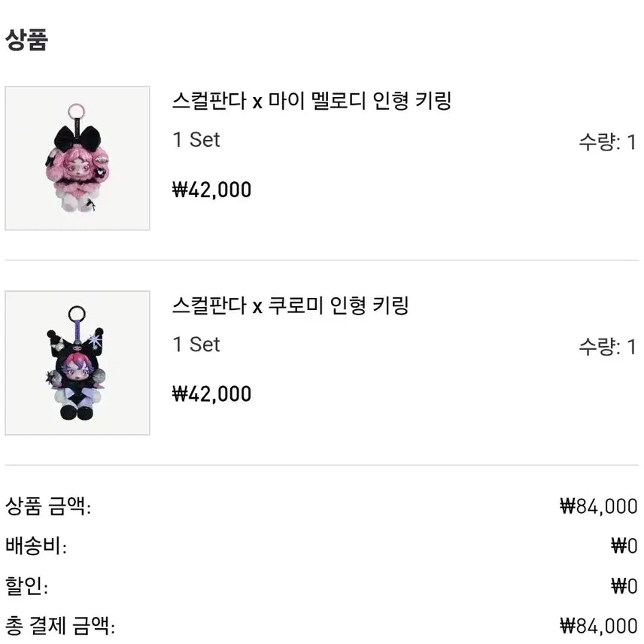Open the 스컬판다 x 마이 멜로디 인형 키링 title
Screen dimensions: 644x644
tap(311, 101)
